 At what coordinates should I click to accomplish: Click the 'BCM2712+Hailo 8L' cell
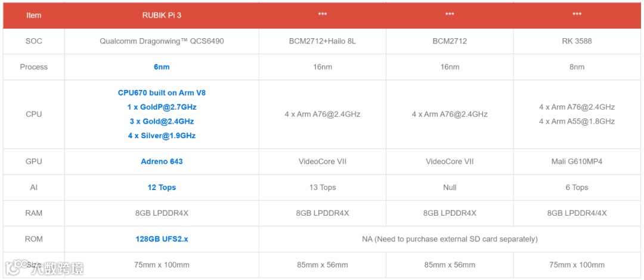pos(323,42)
